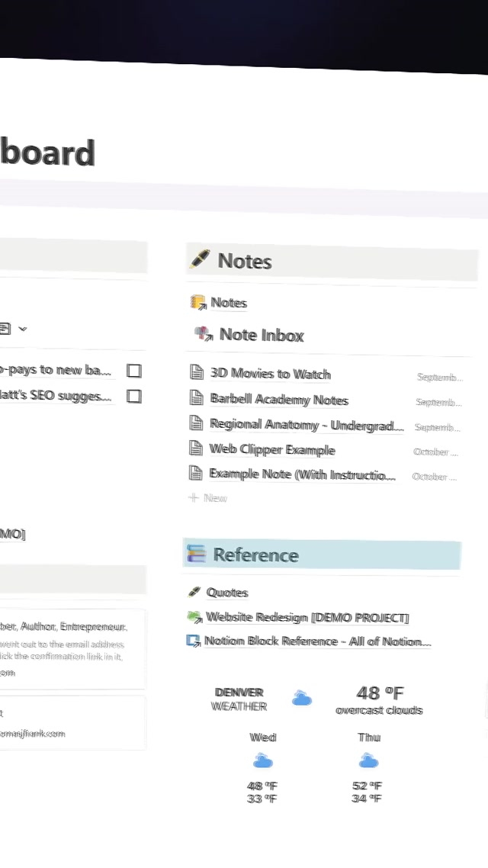Viewport: 488px width, 868px height.
Task: Open Example Note (With Instructions)
Action: point(302,474)
